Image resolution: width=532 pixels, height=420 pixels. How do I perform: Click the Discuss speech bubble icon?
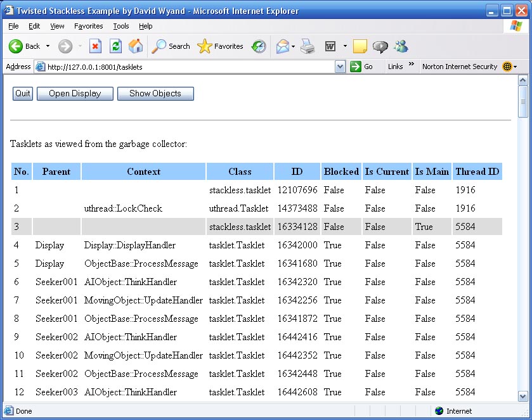pos(380,46)
